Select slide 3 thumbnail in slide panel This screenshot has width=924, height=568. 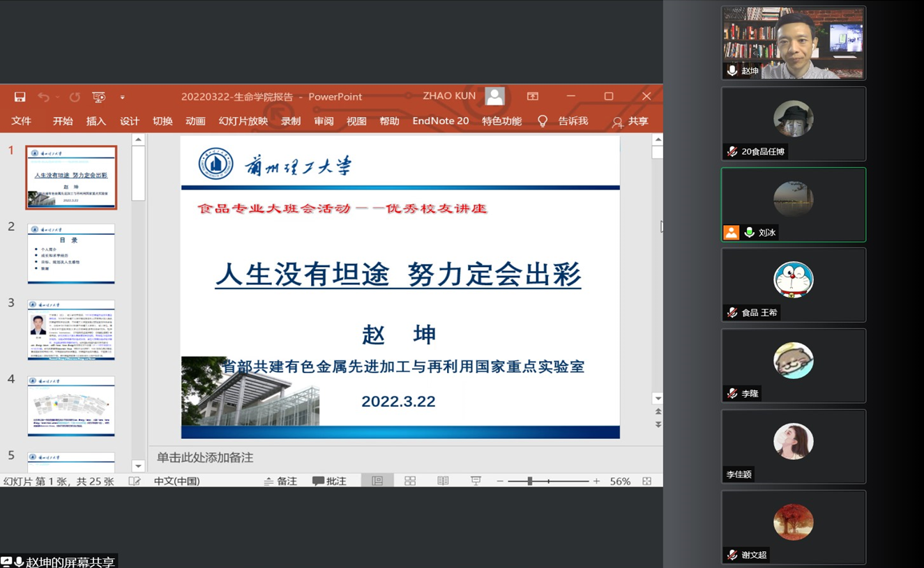(x=71, y=330)
